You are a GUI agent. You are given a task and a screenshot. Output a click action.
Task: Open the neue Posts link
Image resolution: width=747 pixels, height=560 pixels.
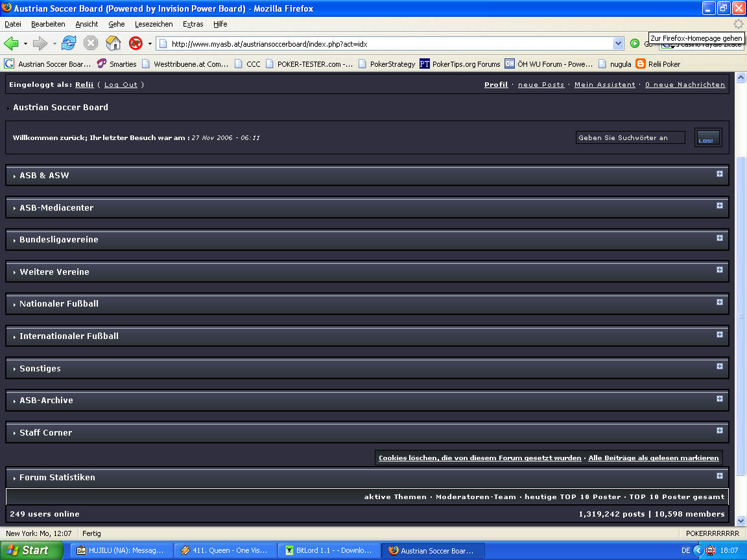541,85
